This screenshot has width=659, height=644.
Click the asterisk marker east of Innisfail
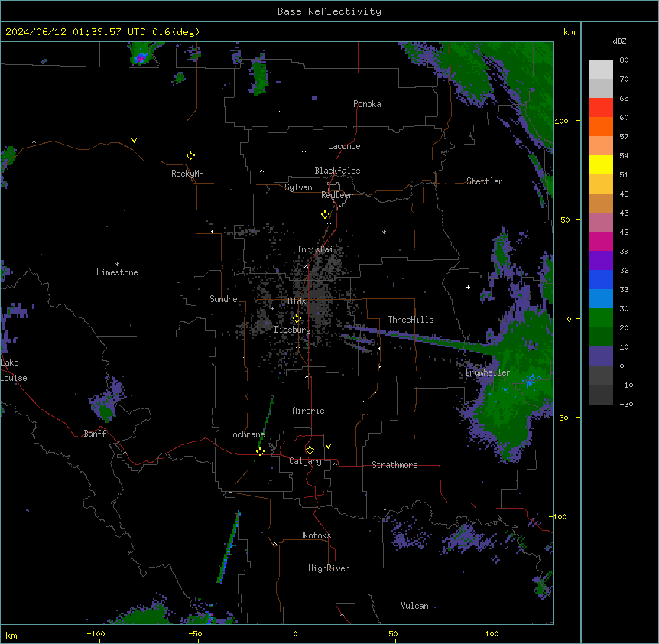(384, 232)
